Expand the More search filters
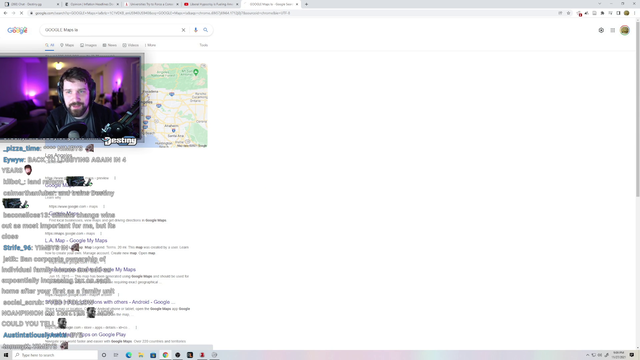Image resolution: width=640 pixels, height=360 pixels. (151, 45)
